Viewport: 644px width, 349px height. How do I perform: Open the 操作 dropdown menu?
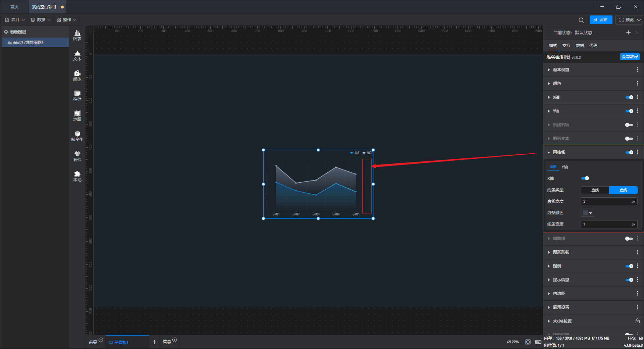(66, 20)
